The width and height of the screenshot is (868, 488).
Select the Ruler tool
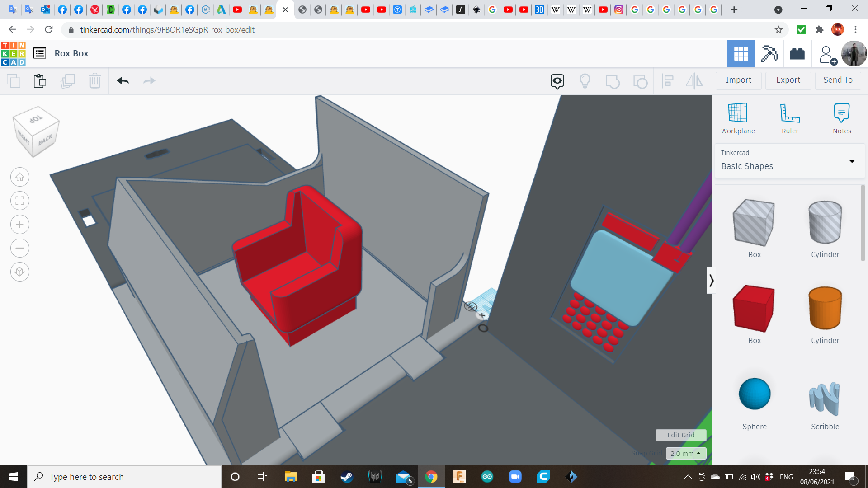(790, 113)
